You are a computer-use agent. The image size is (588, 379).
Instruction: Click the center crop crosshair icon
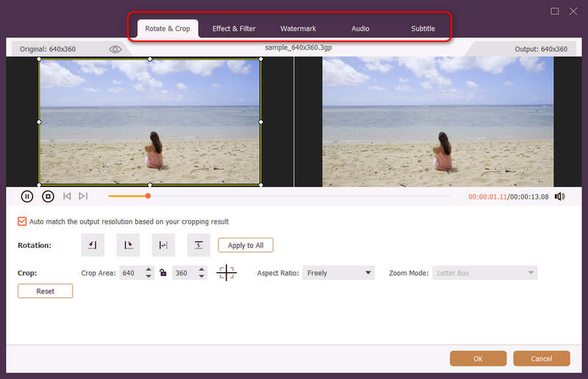tap(226, 273)
